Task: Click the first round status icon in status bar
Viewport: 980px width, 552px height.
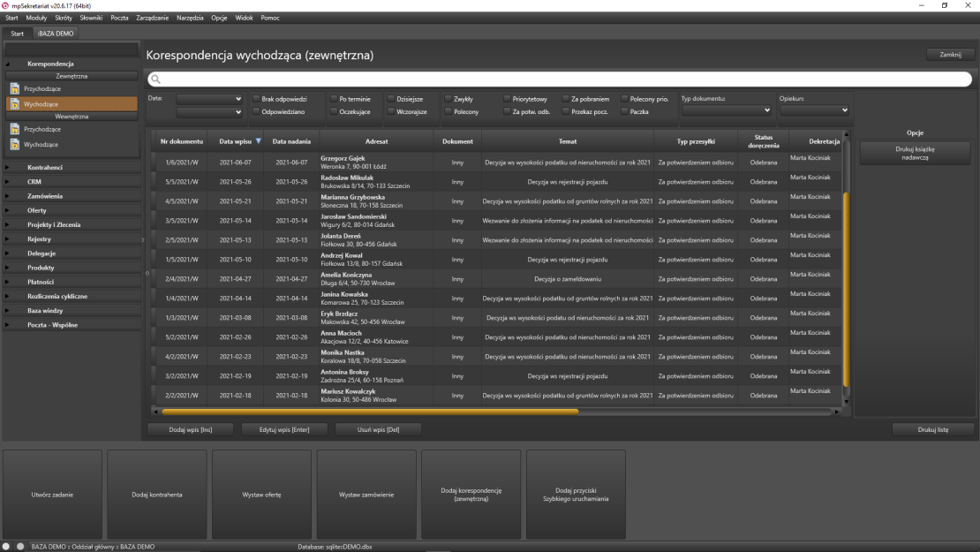Action: [x=6, y=547]
